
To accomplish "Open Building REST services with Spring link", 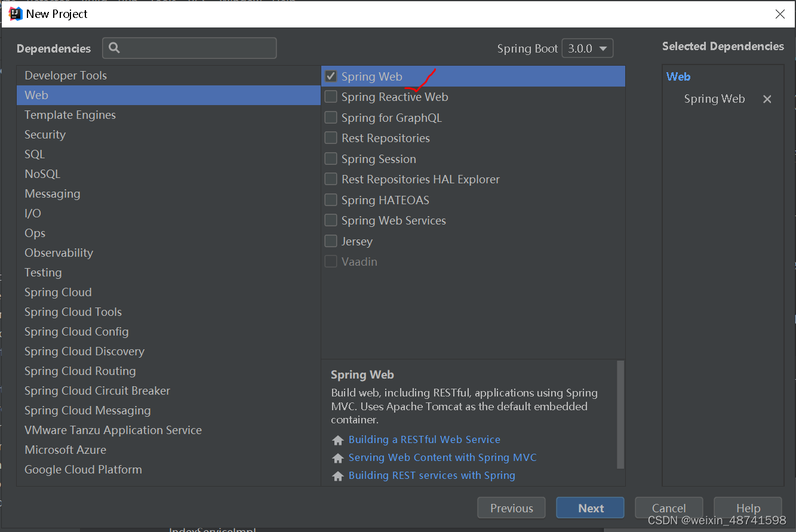I will (432, 475).
